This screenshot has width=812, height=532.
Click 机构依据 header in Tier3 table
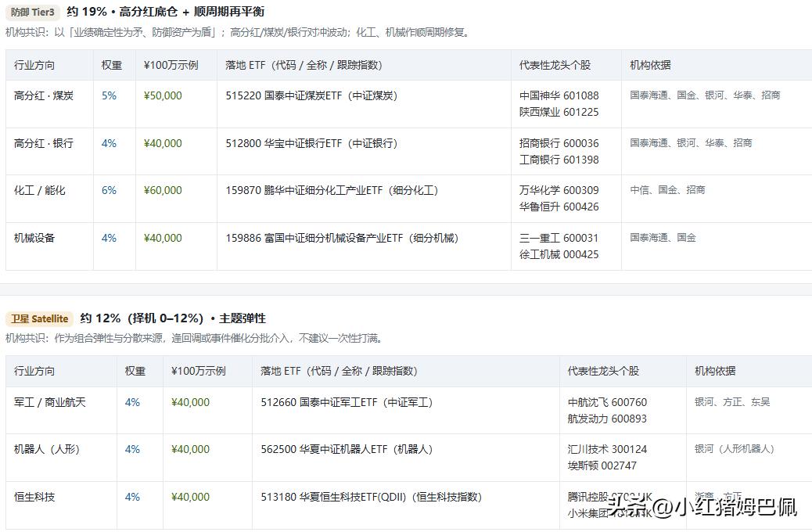(650, 65)
